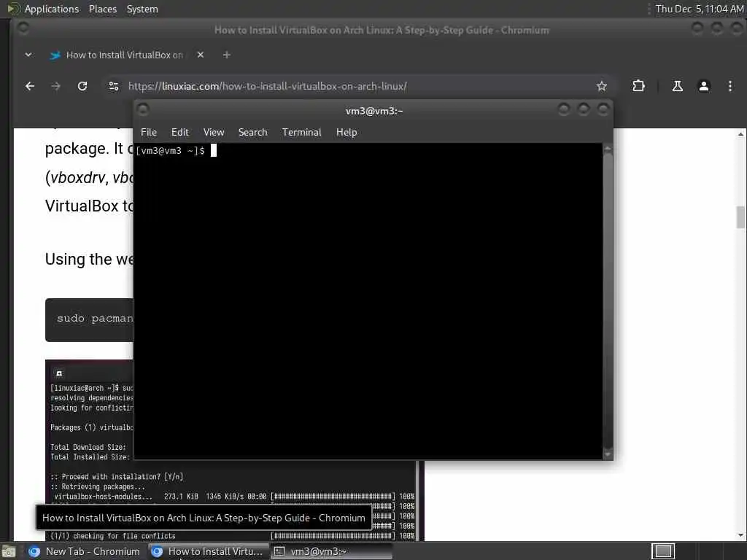Go back in Chromium browser
The image size is (747, 560).
29,86
